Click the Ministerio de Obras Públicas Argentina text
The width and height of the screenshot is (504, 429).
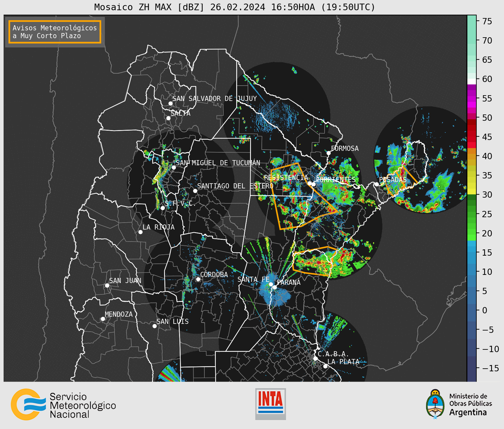tap(470, 404)
